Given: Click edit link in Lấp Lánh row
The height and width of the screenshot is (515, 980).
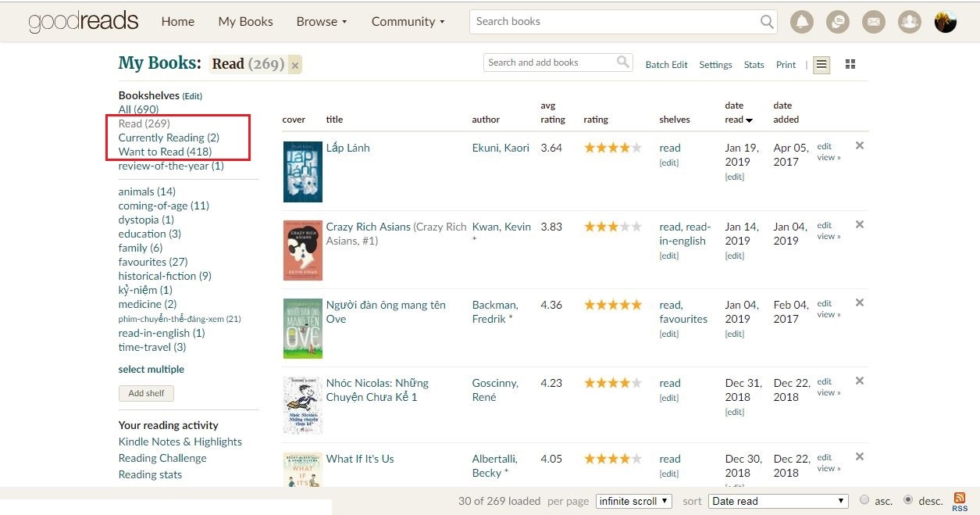Looking at the screenshot, I should tap(825, 146).
